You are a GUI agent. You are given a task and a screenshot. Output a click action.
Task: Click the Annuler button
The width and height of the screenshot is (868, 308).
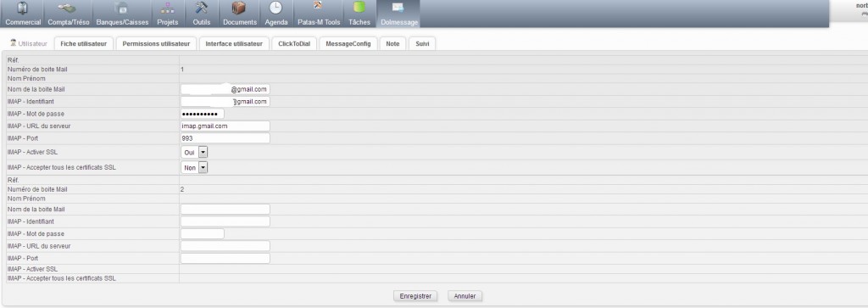click(465, 296)
